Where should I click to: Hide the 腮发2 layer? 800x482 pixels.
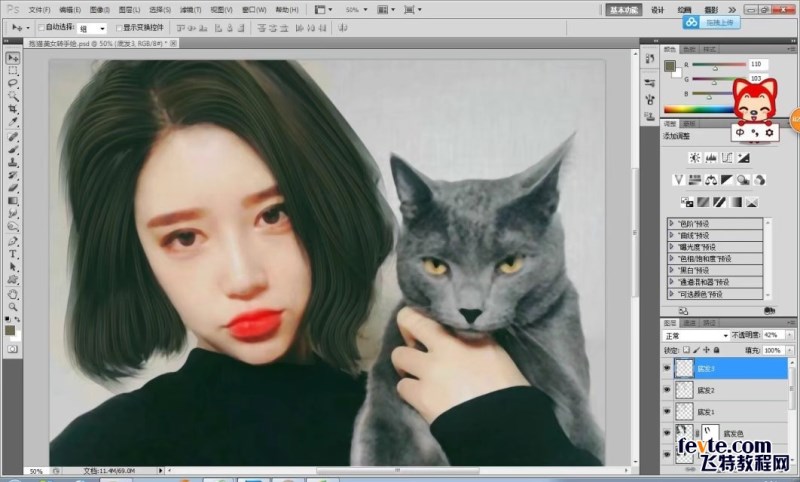(667, 389)
